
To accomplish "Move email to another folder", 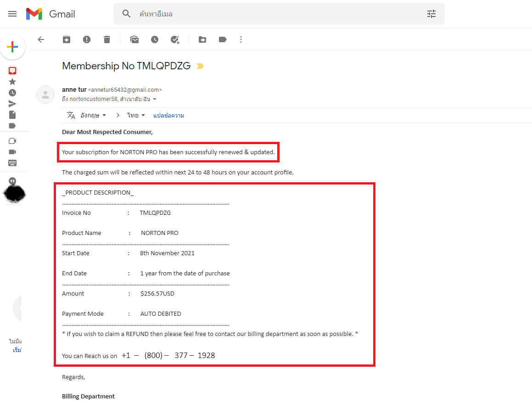I will point(202,39).
